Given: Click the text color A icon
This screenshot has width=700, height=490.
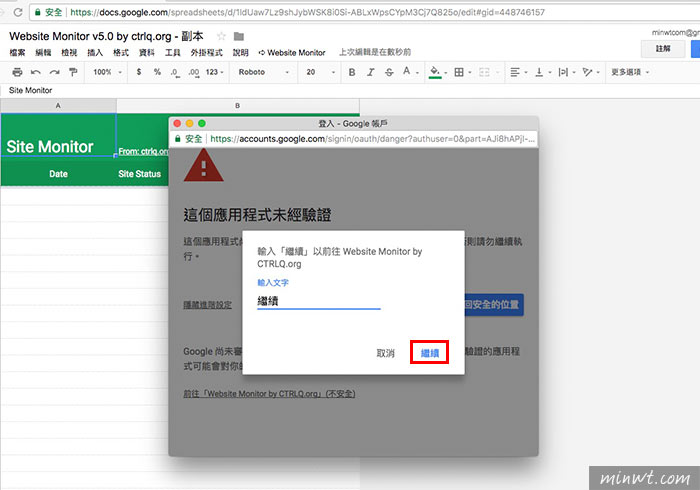Looking at the screenshot, I should (406, 71).
